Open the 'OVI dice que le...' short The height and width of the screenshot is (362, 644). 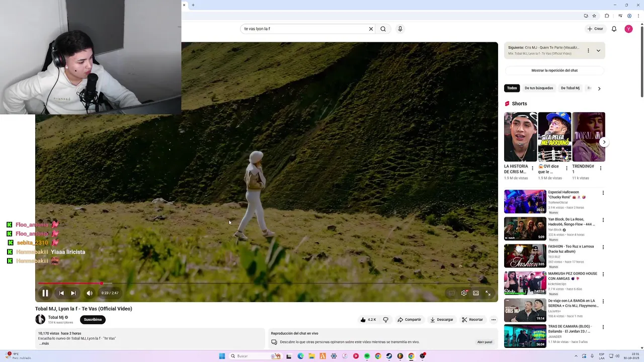pyautogui.click(x=554, y=137)
